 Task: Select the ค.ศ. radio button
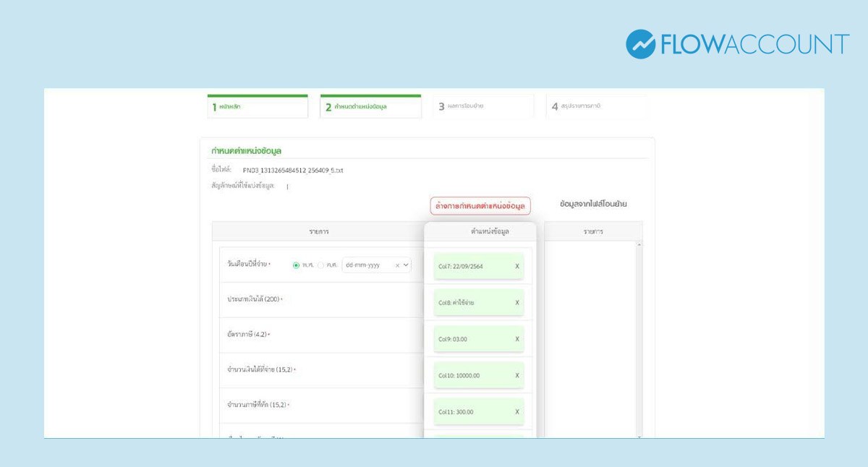tap(320, 265)
